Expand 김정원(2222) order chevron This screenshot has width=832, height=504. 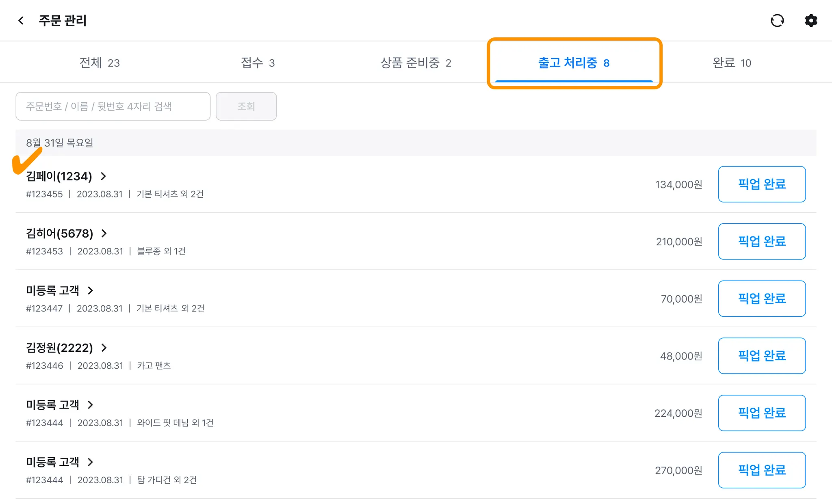(x=104, y=348)
